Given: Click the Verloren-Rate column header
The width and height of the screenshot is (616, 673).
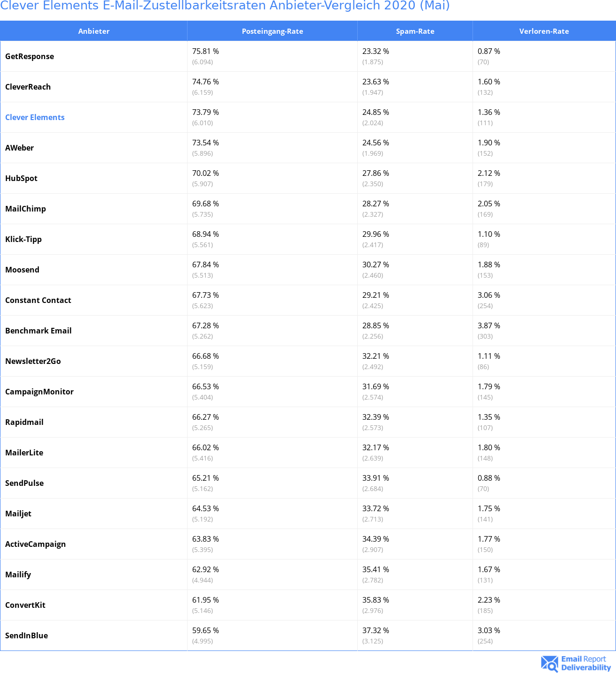Looking at the screenshot, I should point(544,31).
